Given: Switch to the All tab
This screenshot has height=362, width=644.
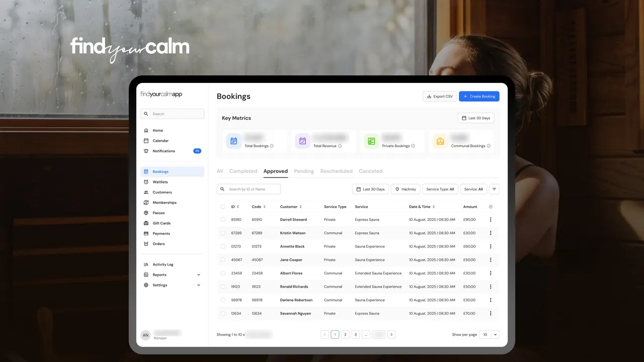Looking at the screenshot, I should 220,171.
